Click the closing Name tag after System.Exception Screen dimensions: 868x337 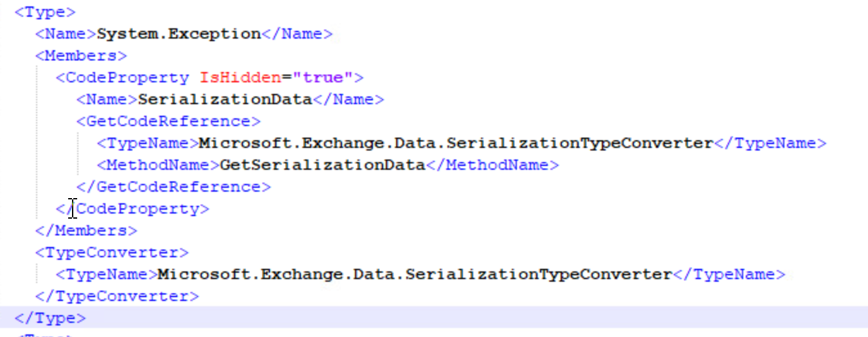297,34
